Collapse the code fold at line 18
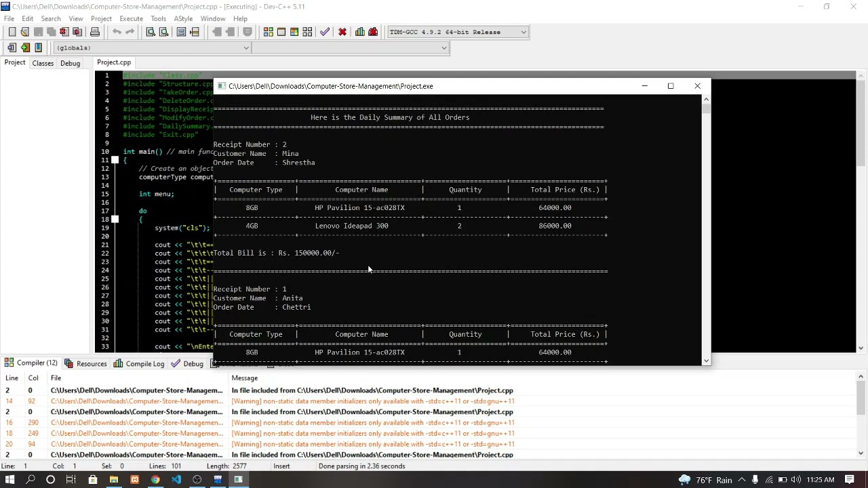Viewport: 868px width, 488px height. pos(115,219)
